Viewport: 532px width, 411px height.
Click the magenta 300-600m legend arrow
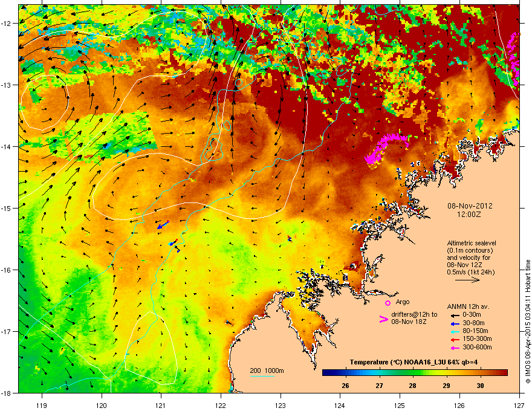(455, 348)
